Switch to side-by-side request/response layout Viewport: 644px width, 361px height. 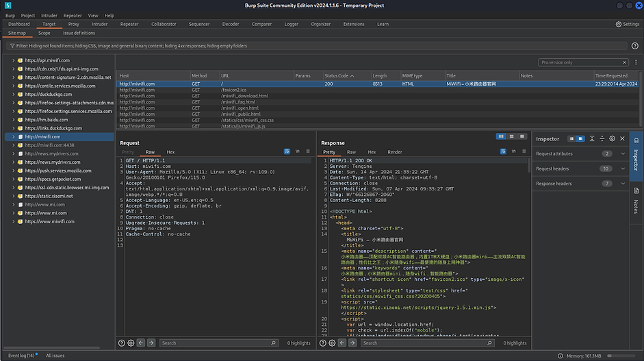pyautogui.click(x=501, y=136)
